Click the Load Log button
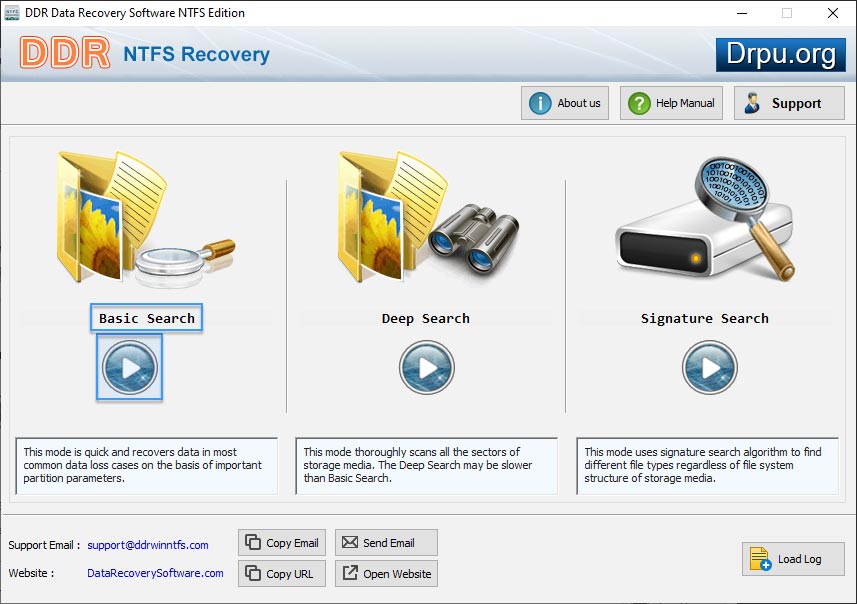857x604 pixels. [793, 559]
